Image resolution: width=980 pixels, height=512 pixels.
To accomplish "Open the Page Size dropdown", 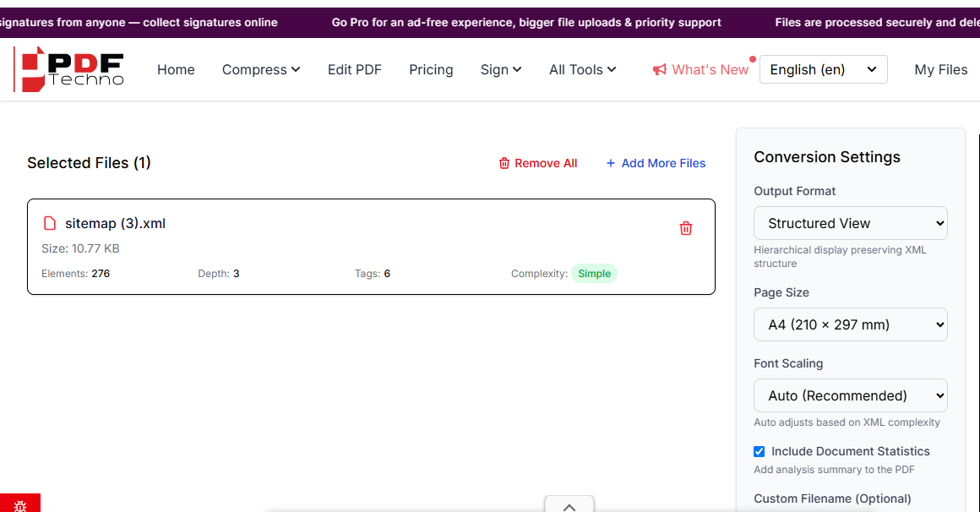I will coord(850,324).
